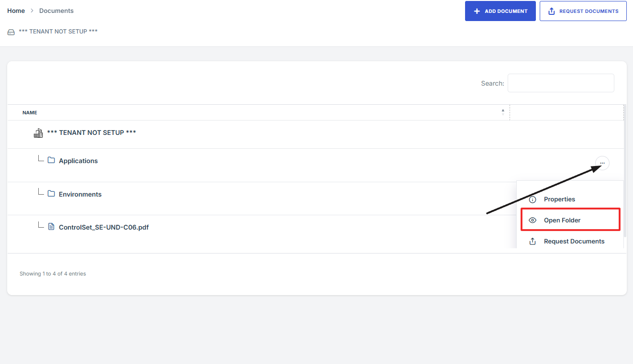
Task: Click the info icon beside Properties
Action: pos(533,199)
